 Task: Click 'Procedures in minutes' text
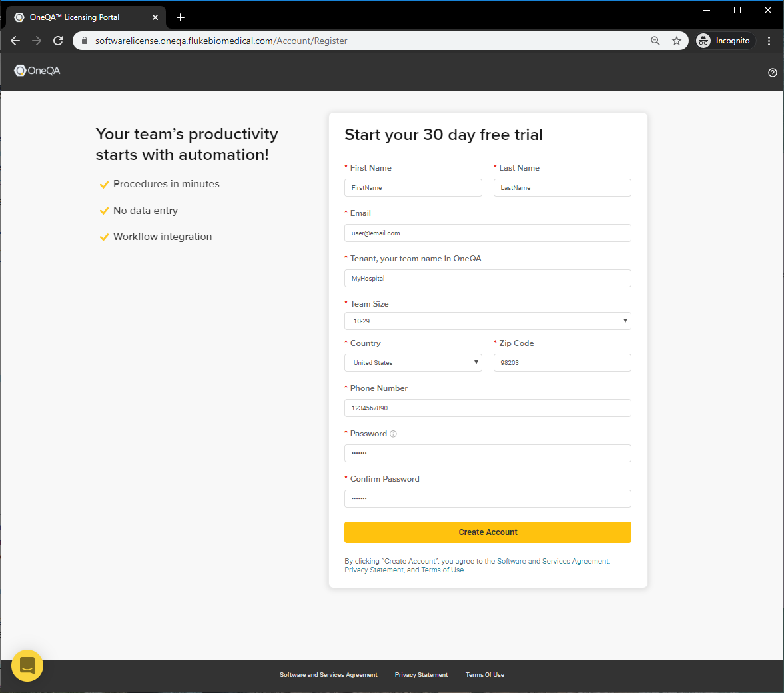pyautogui.click(x=167, y=184)
